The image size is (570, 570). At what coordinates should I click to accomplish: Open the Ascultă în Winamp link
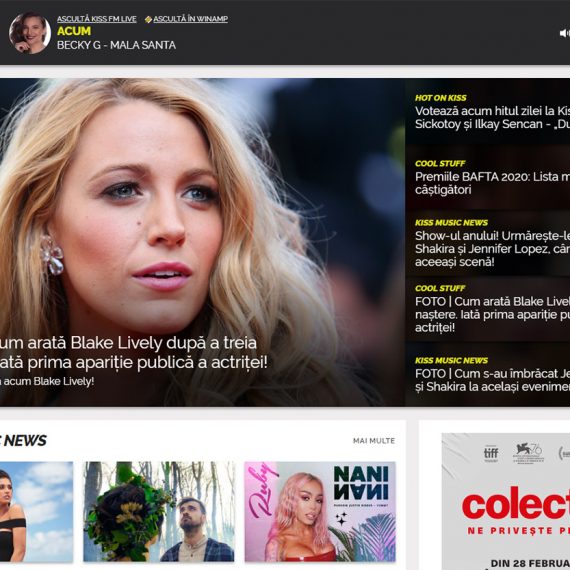(x=190, y=19)
